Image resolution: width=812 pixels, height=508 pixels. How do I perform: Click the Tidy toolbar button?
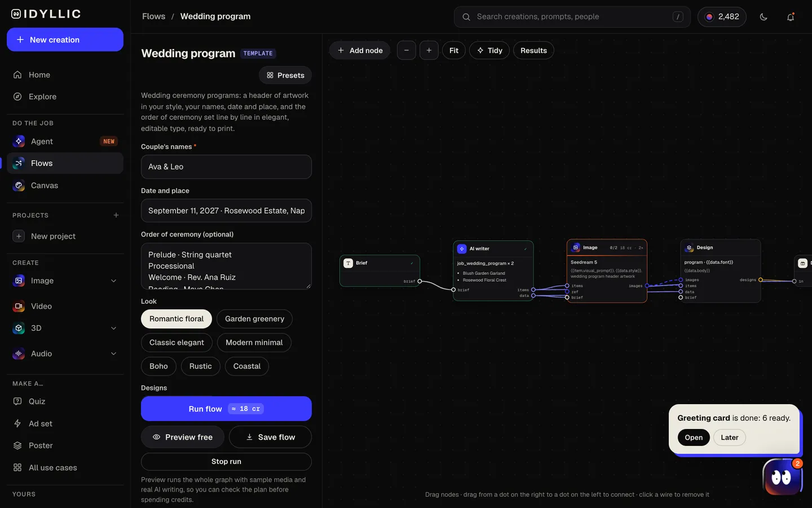pyautogui.click(x=489, y=50)
